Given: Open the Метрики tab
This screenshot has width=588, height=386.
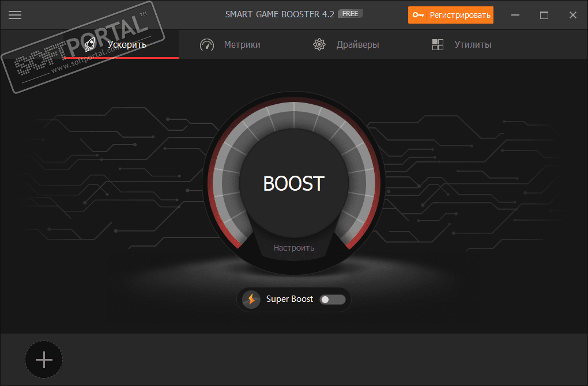Looking at the screenshot, I should (230, 44).
